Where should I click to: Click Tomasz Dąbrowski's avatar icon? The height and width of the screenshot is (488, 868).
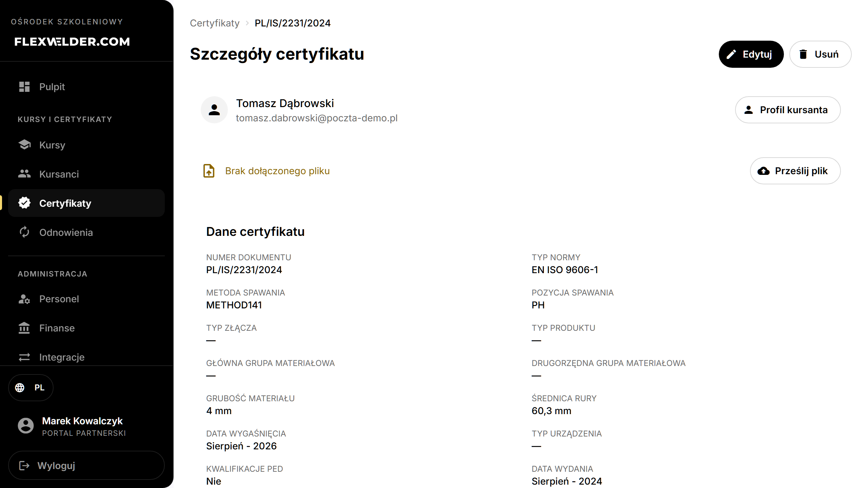214,110
